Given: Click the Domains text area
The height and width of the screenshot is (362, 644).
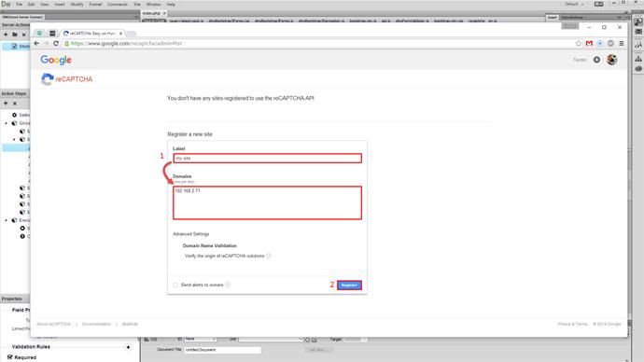Looking at the screenshot, I should pyautogui.click(x=267, y=202).
